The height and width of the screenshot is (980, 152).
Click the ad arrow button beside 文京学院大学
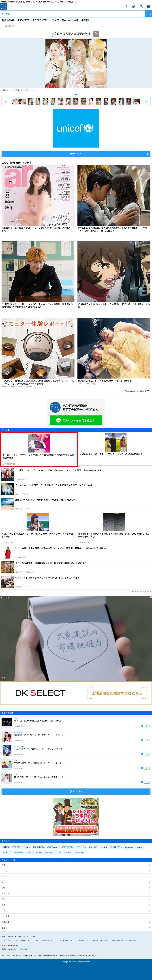(x=96, y=34)
